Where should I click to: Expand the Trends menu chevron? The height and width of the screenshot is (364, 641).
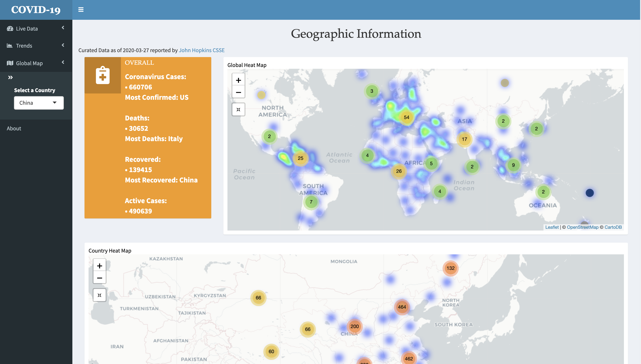pyautogui.click(x=63, y=45)
